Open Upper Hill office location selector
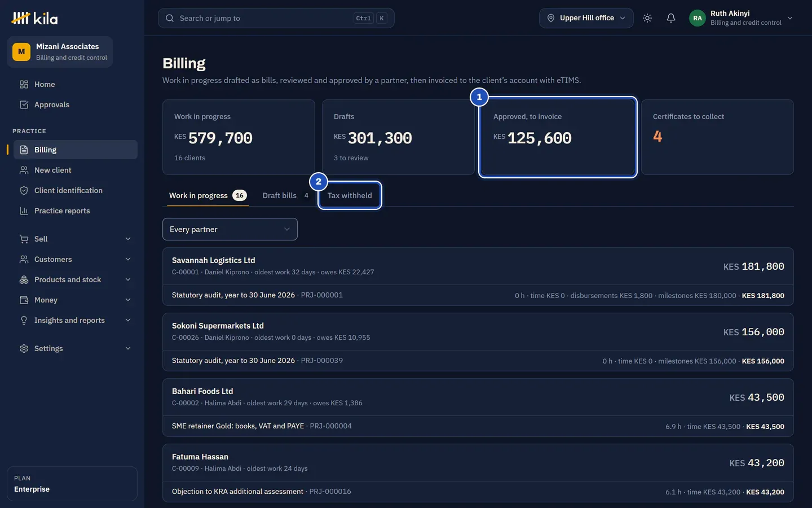The width and height of the screenshot is (812, 508). pos(586,18)
